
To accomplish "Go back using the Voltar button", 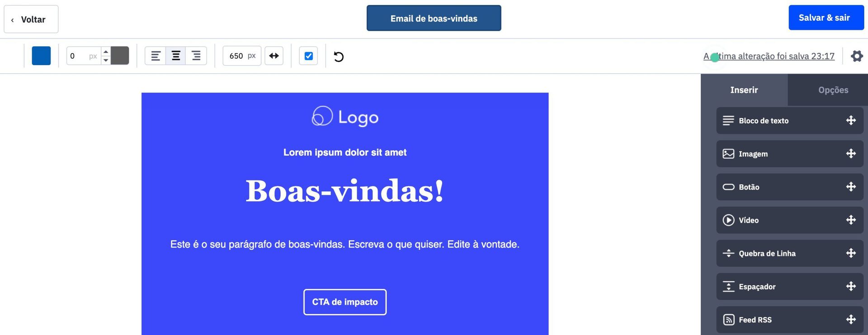I will [31, 19].
